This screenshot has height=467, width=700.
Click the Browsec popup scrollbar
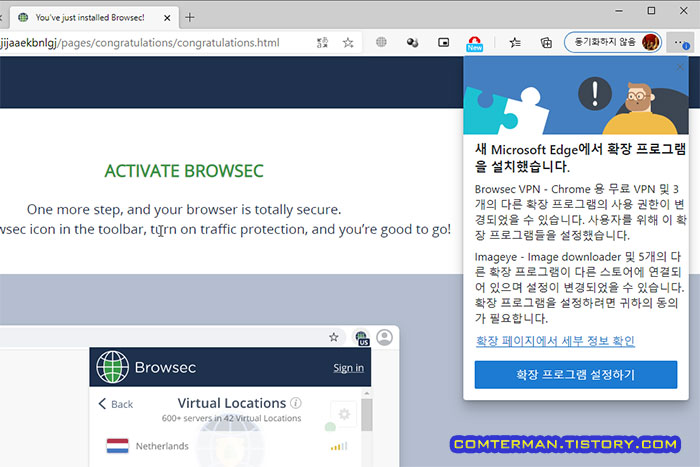[x=367, y=415]
